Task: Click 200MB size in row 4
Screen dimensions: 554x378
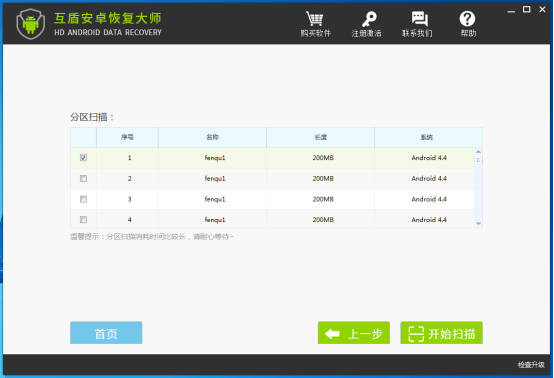Action: tap(323, 220)
